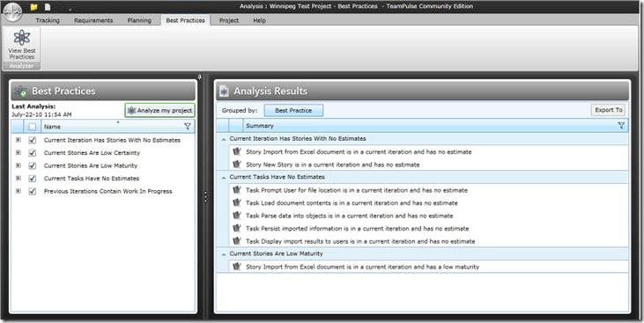Open the TeamPulse round application logo button
The height and width of the screenshot is (323, 644).
[x=12, y=12]
